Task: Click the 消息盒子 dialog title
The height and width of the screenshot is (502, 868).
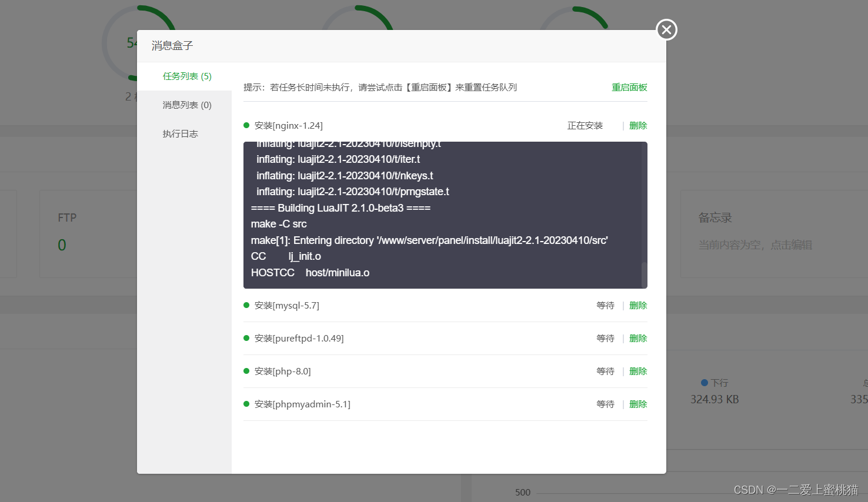Action: point(172,46)
